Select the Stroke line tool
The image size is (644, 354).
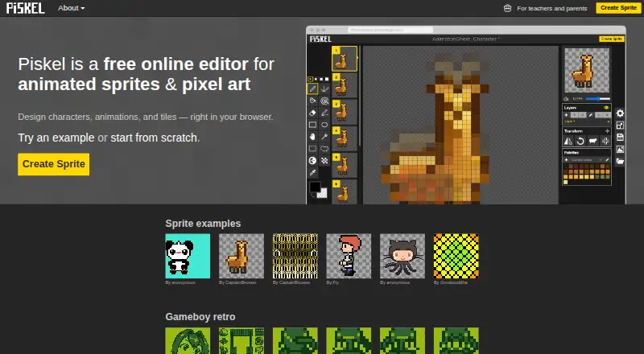(x=324, y=113)
